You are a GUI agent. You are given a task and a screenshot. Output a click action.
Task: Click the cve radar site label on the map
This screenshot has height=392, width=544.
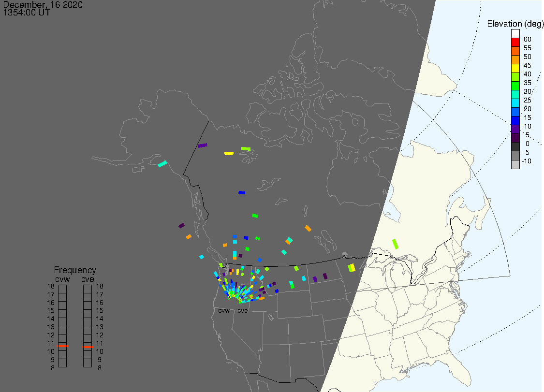(x=243, y=310)
